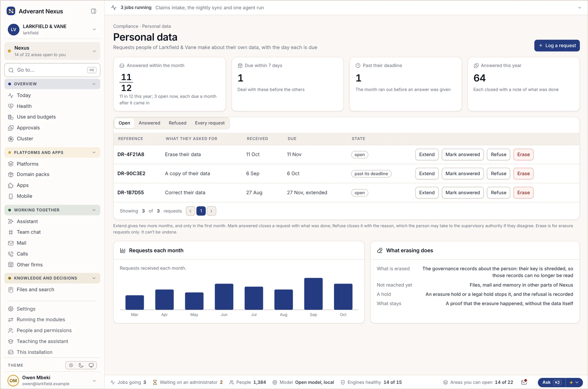Expand the running jobs banner chevron
The width and height of the screenshot is (588, 389).
579,8
